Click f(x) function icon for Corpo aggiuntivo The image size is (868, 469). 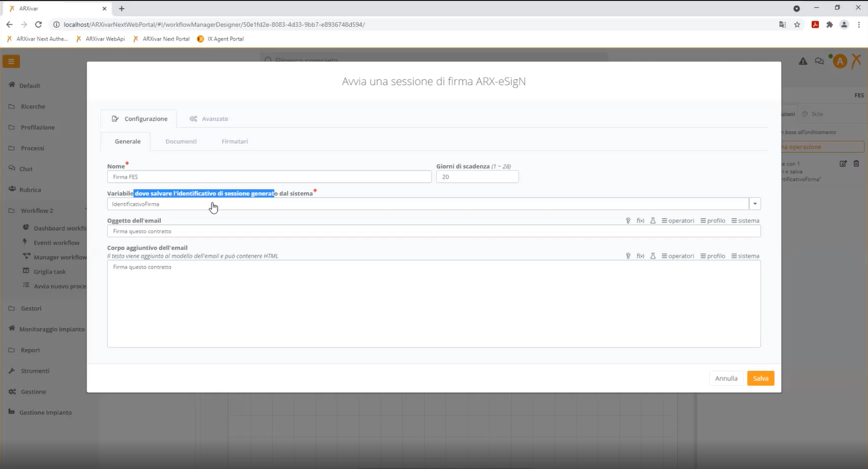(x=640, y=256)
